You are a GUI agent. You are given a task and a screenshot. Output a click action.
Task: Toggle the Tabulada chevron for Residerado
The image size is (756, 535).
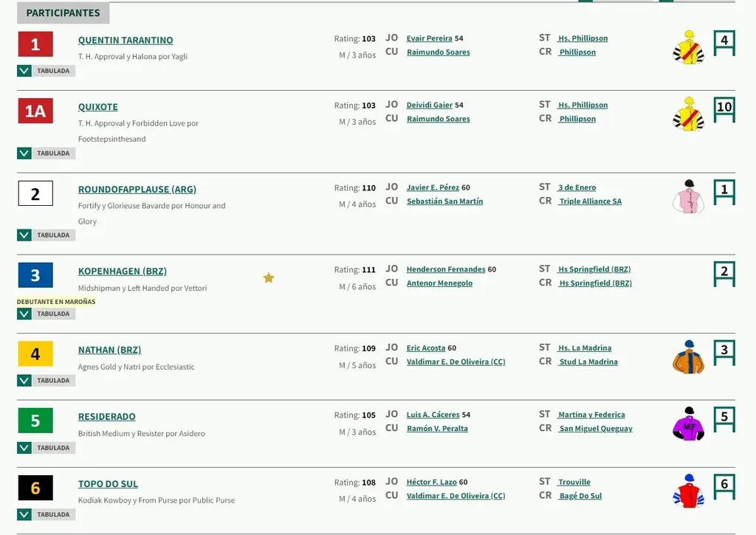coord(24,448)
